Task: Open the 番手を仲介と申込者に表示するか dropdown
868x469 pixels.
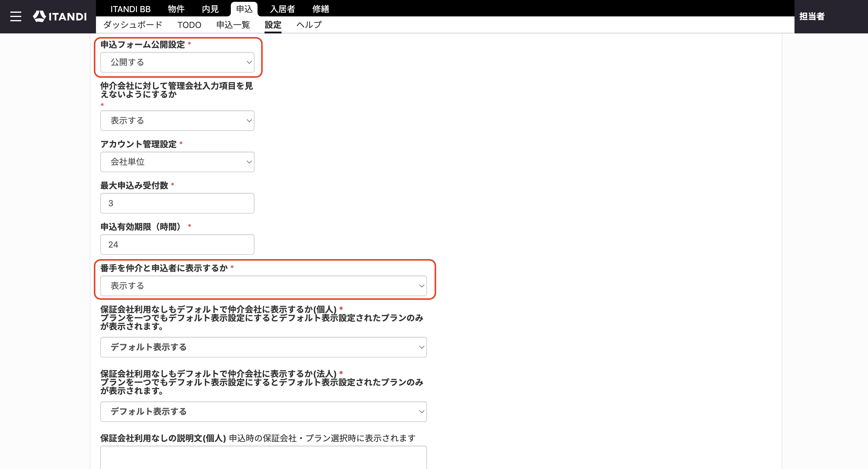Action: pyautogui.click(x=264, y=286)
